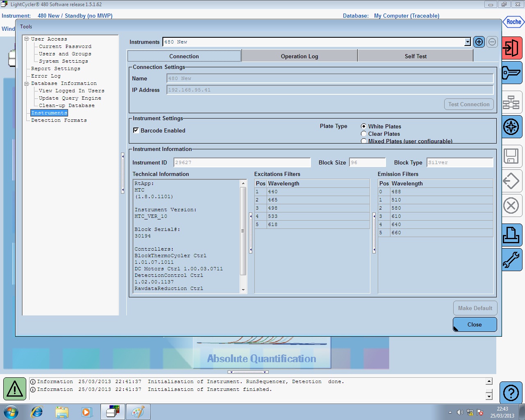Open Tools using the wrench icon
This screenshot has height=420, width=525.
pyautogui.click(x=511, y=260)
